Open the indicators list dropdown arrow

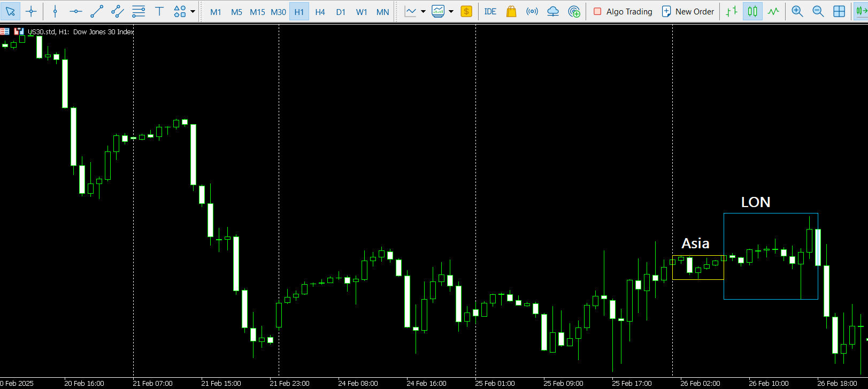pyautogui.click(x=424, y=11)
